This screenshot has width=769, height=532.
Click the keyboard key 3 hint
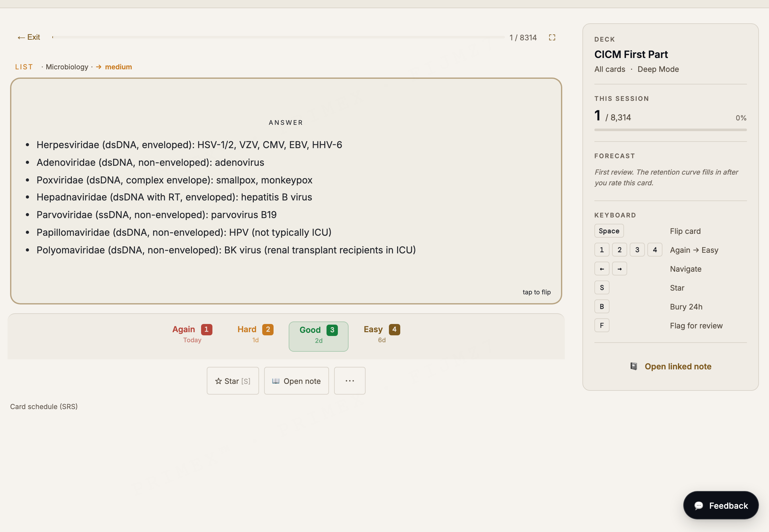[637, 250]
